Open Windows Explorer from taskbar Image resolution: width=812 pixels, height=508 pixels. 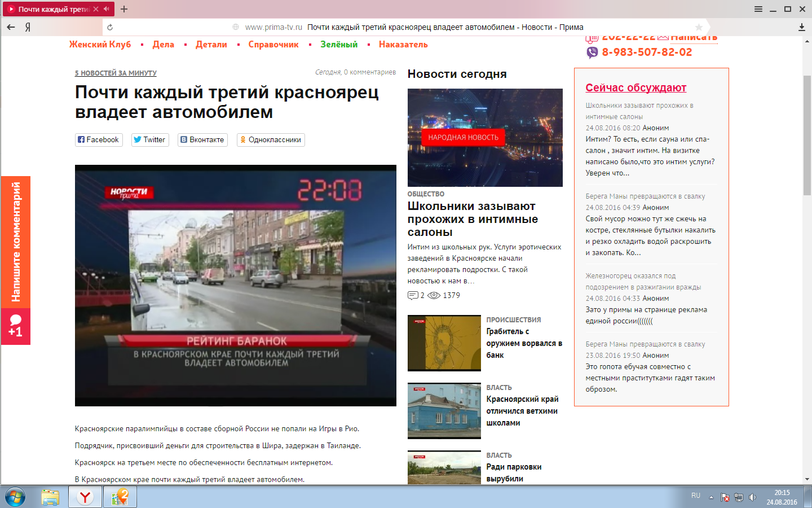(50, 497)
